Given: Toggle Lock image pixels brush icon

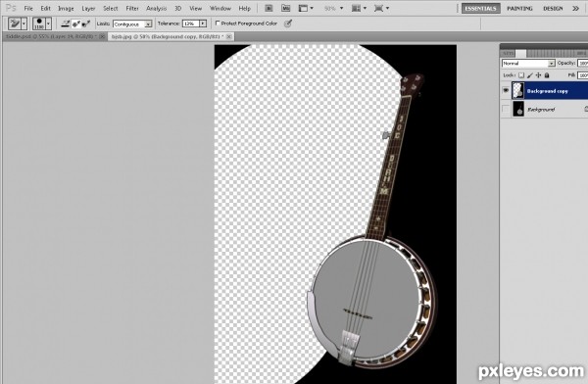Looking at the screenshot, I should pos(530,75).
